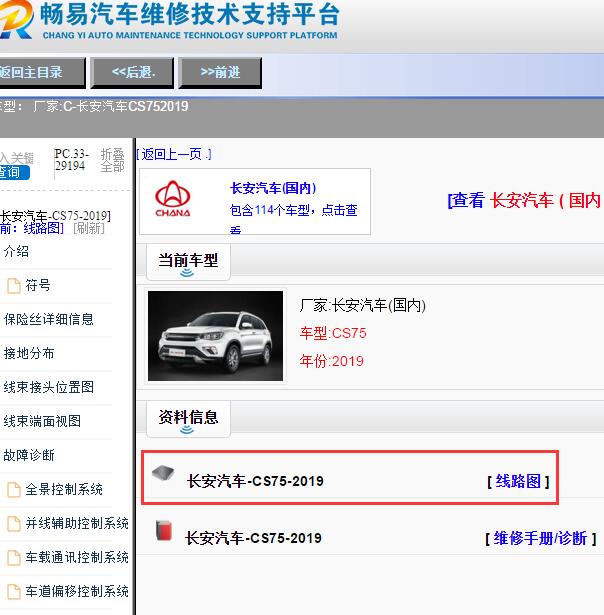
Task: Click 车型:CS75 text
Action: coord(333,333)
